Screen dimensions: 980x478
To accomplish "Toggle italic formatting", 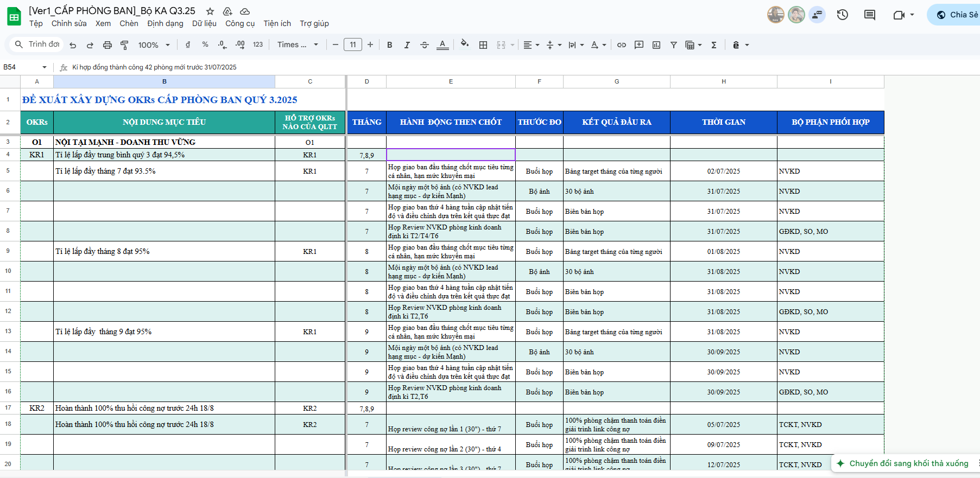I will coord(407,45).
